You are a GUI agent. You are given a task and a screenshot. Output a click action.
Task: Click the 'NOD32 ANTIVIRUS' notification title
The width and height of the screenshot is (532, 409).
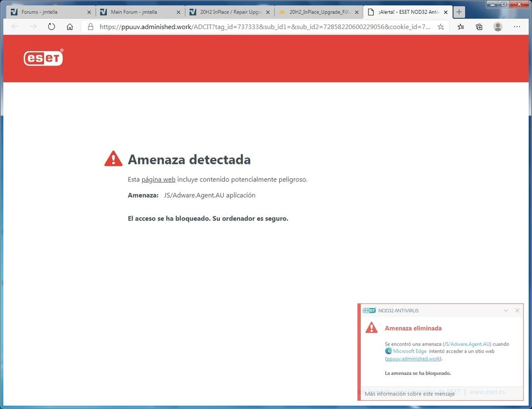[x=398, y=310]
